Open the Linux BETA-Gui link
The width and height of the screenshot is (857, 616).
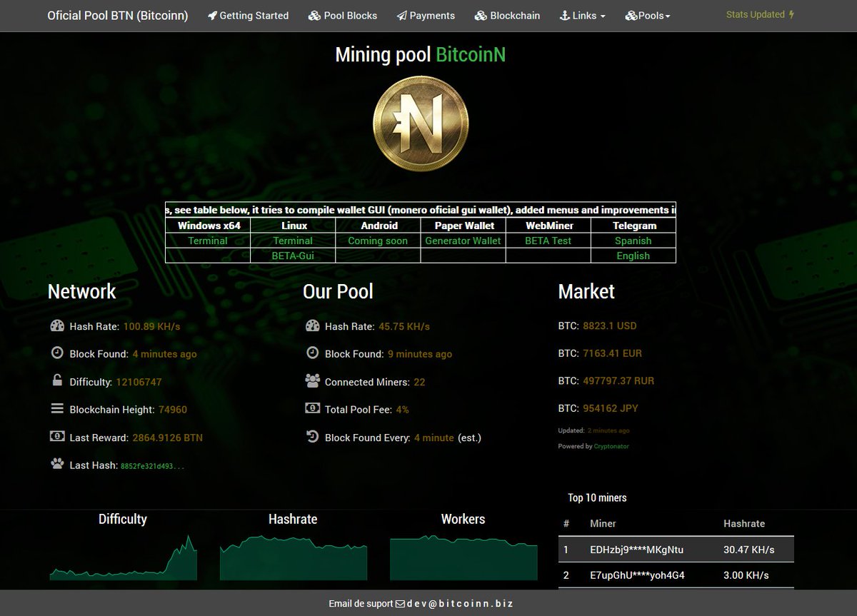(x=293, y=256)
